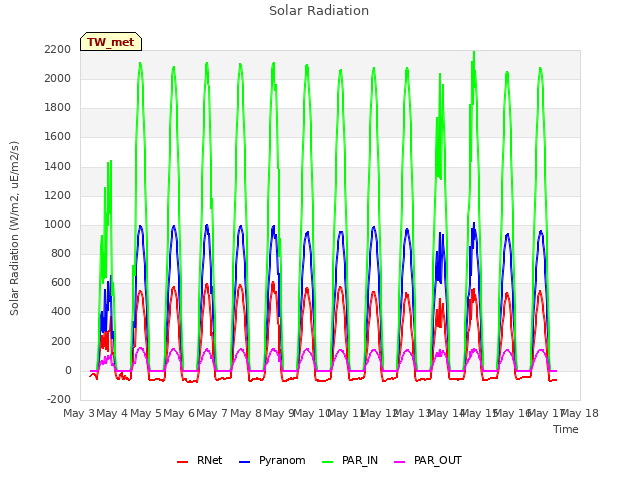Toggle the PAR_IN legend entry
Viewport: 640px width, 480px height.
pos(350,460)
